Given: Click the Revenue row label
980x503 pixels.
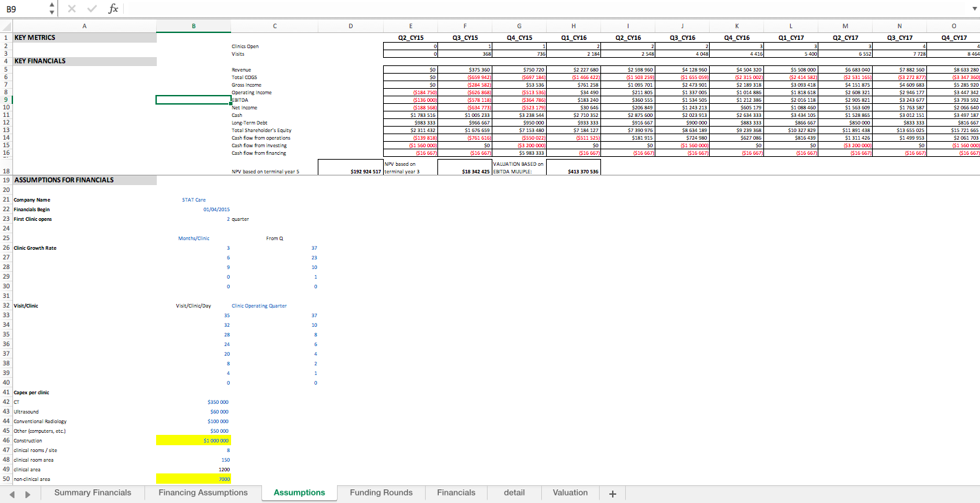Looking at the screenshot, I should coord(242,69).
